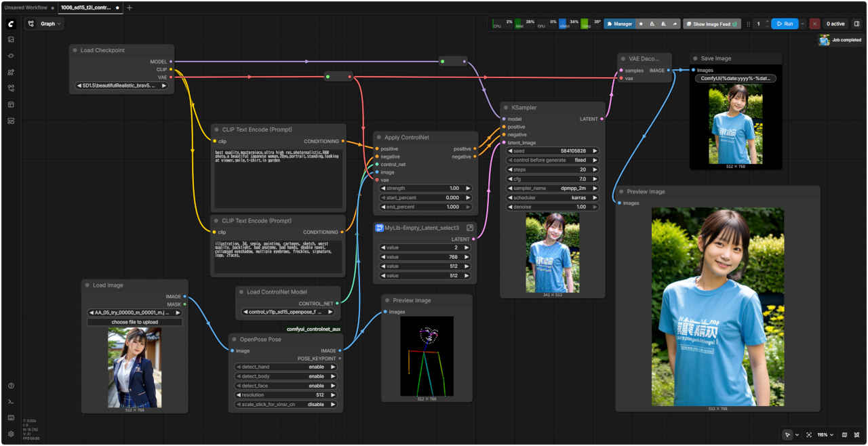
Task: Toggle the right side panel icon
Action: tap(856, 24)
